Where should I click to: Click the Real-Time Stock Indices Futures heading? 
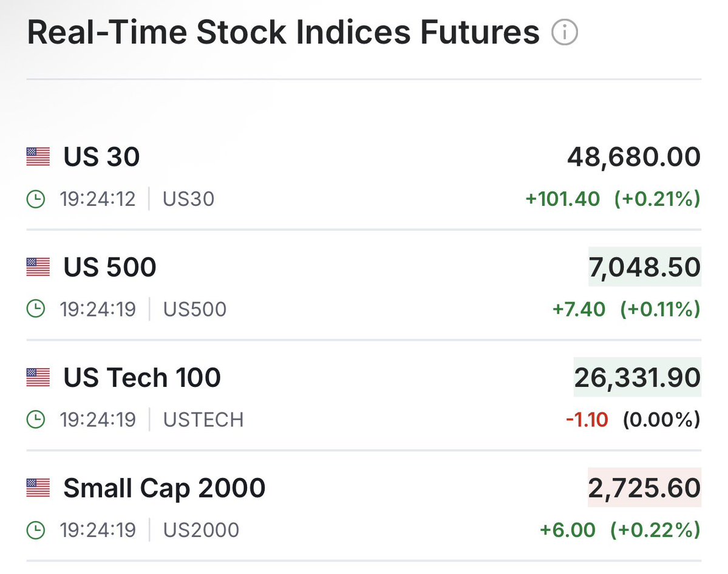click(284, 33)
